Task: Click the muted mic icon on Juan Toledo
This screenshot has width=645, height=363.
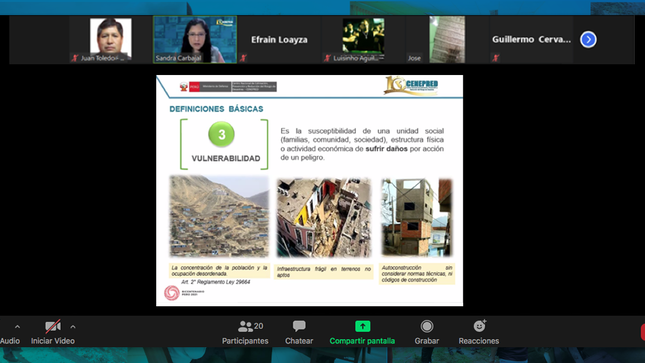Action: click(x=74, y=58)
